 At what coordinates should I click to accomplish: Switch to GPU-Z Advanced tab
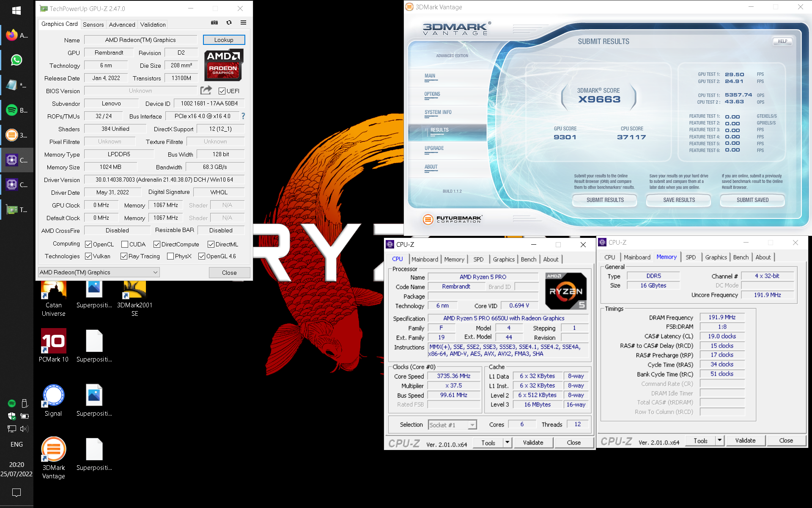(122, 25)
